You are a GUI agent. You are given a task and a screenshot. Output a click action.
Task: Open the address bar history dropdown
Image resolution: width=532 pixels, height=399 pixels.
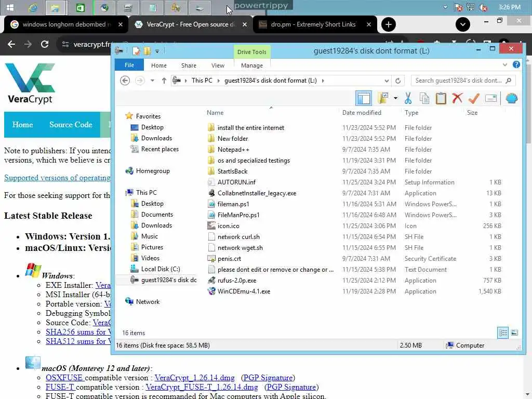pos(387,81)
